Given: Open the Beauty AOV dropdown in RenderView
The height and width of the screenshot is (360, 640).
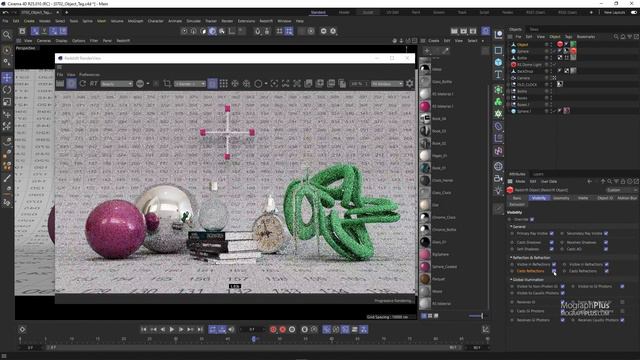Looking at the screenshot, I should (117, 84).
